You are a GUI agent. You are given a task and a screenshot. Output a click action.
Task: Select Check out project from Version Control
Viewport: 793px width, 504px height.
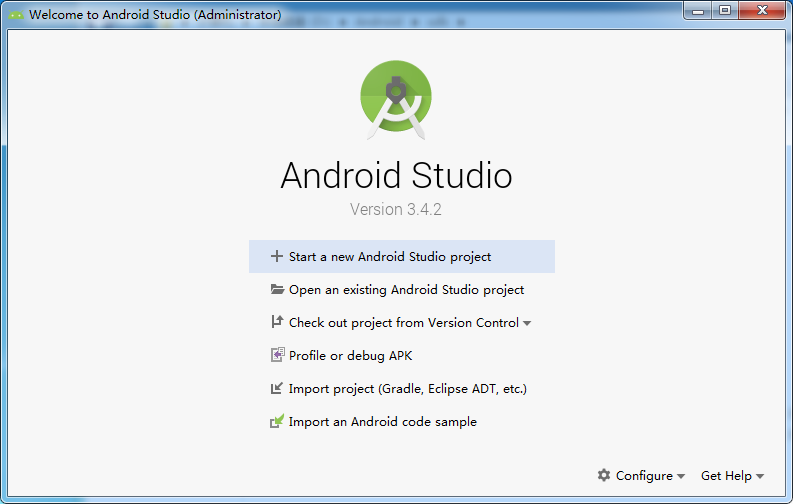click(404, 323)
